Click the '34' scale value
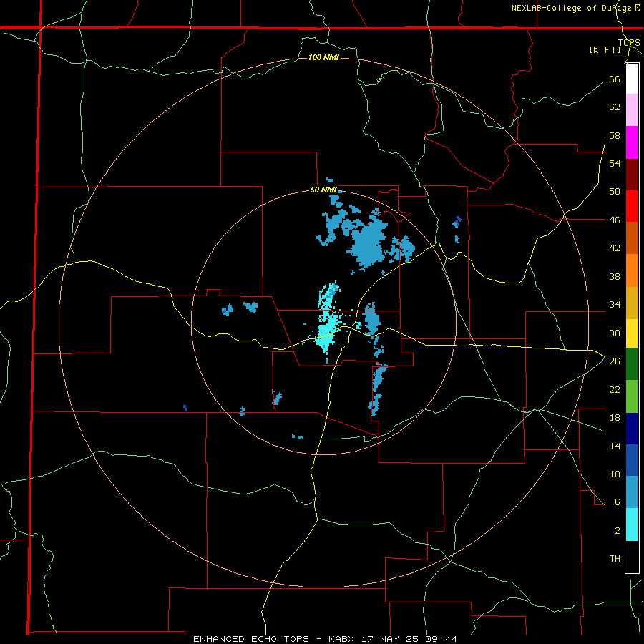 [x=615, y=305]
